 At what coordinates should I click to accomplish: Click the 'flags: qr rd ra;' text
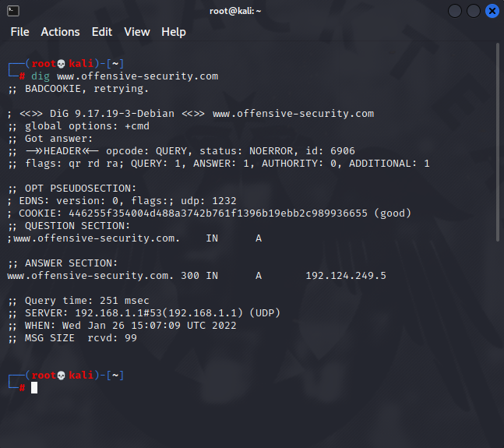pos(75,164)
